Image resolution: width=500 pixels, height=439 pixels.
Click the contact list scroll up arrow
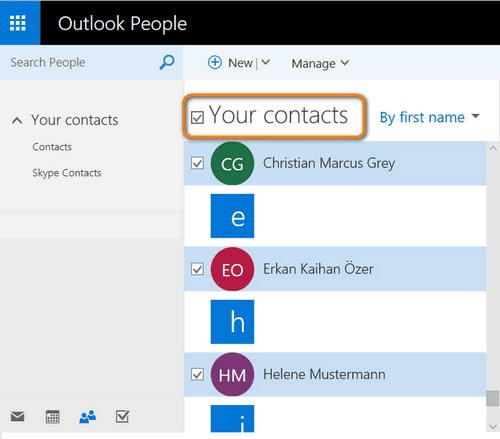click(x=493, y=148)
